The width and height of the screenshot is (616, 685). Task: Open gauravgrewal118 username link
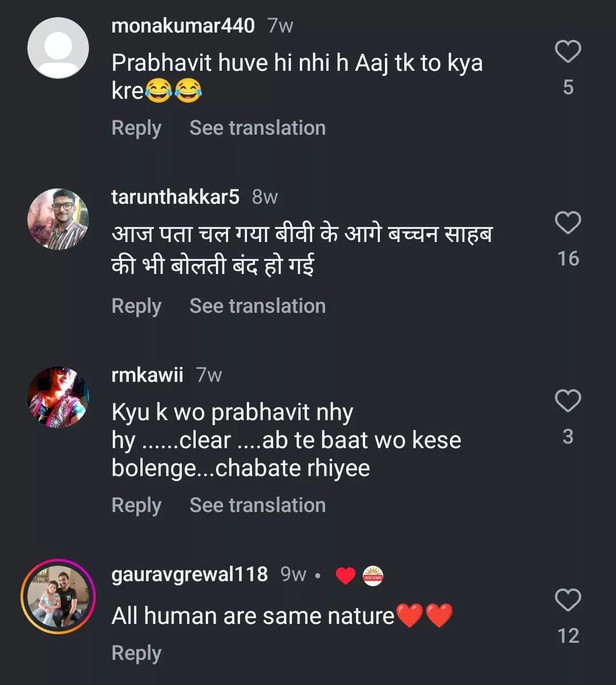(x=189, y=574)
